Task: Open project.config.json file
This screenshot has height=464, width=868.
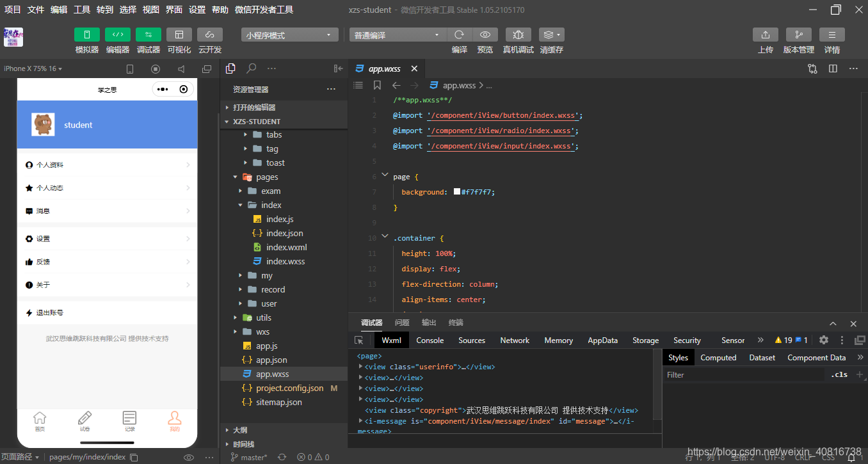Action: pyautogui.click(x=284, y=388)
